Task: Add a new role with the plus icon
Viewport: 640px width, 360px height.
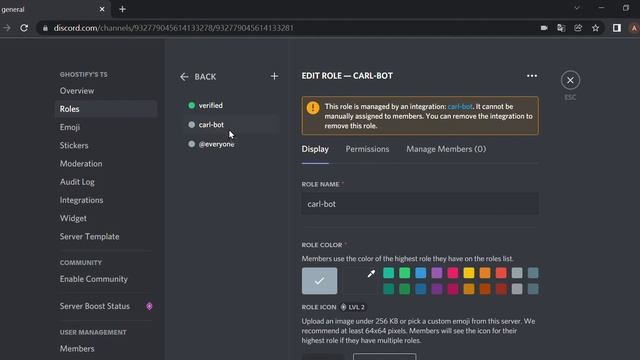Action: coord(274,76)
